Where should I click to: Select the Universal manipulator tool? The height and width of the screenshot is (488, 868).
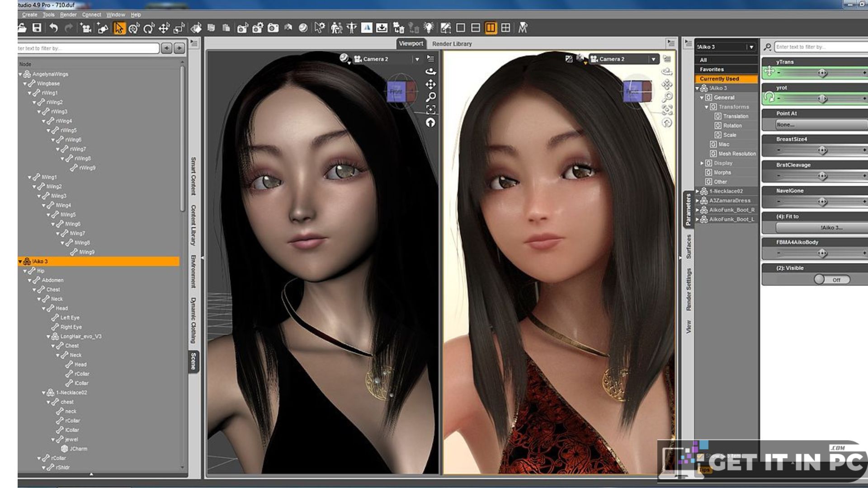click(133, 28)
